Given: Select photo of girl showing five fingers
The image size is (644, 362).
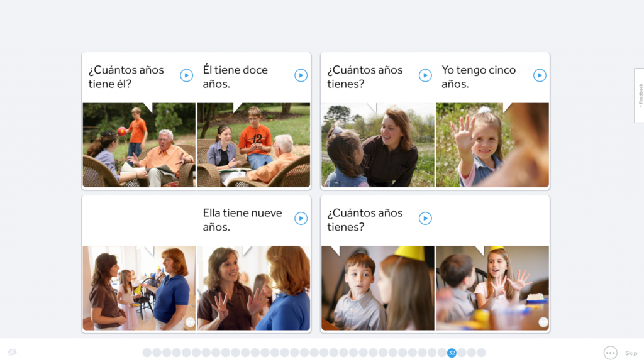Looking at the screenshot, I should click(x=492, y=145).
